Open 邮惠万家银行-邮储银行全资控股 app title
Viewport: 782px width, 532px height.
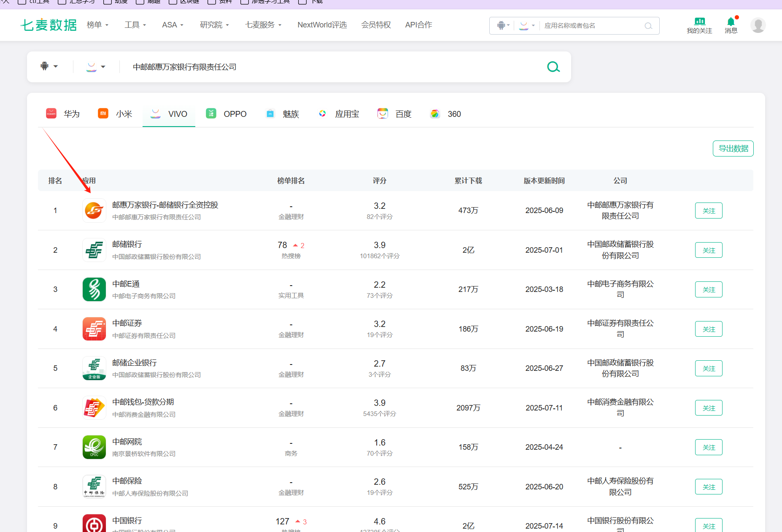click(x=165, y=205)
